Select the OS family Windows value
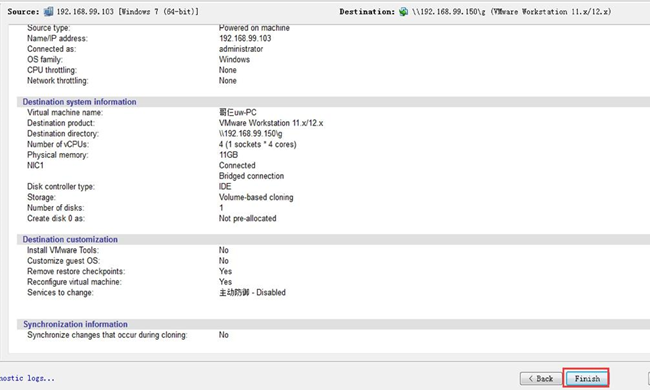650x390 pixels. (x=234, y=59)
